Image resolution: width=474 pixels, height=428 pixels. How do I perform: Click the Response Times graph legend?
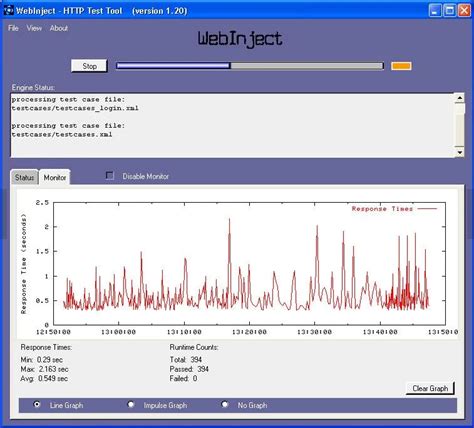(x=394, y=209)
